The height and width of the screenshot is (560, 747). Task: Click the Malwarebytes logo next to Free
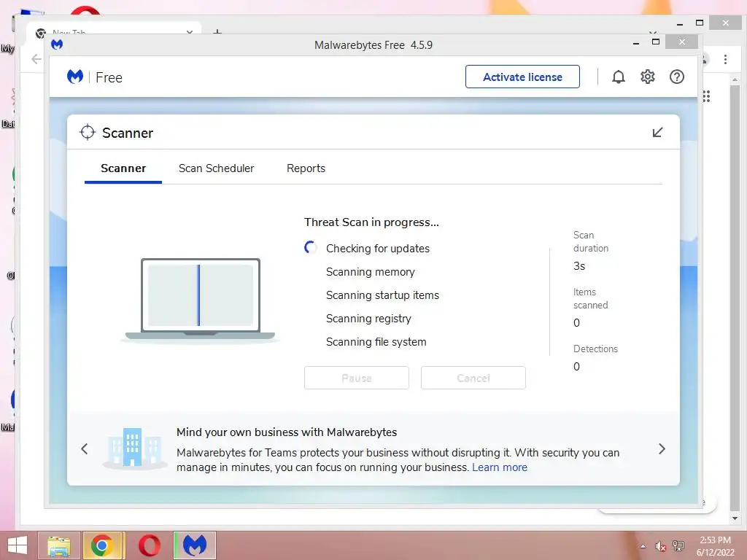(x=75, y=77)
